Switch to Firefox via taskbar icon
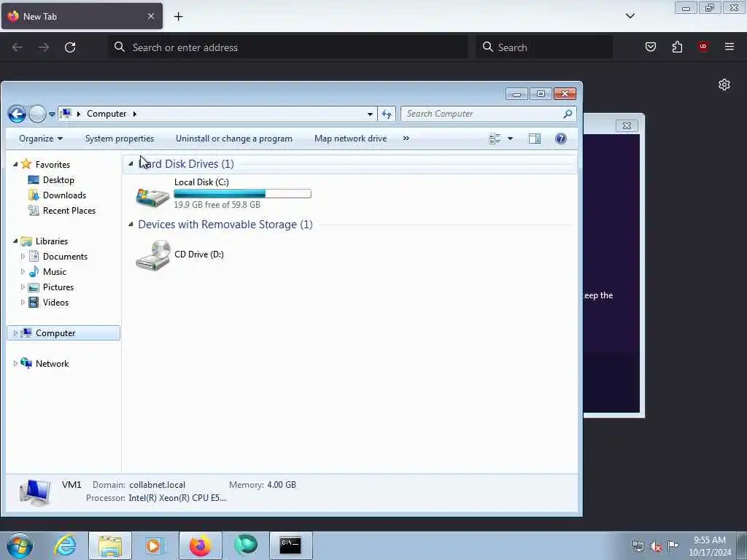The width and height of the screenshot is (747, 560). [201, 545]
